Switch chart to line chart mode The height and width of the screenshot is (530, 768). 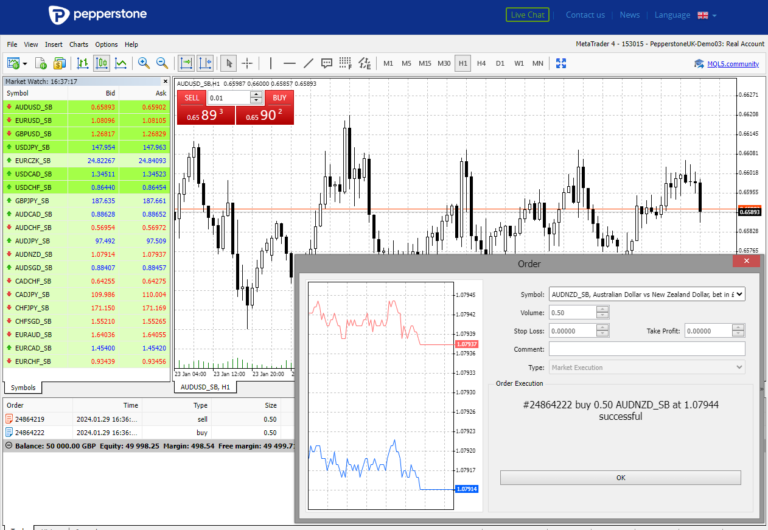tap(120, 63)
